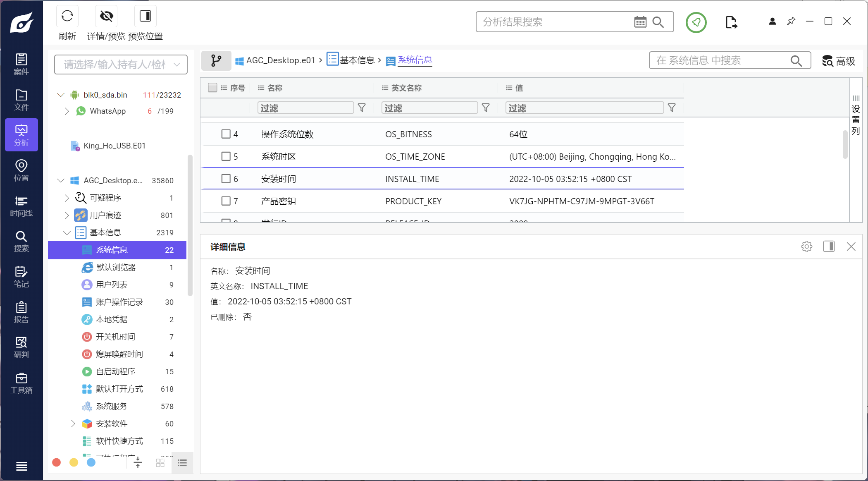Open the 设置列 column settings panel

pos(856,116)
